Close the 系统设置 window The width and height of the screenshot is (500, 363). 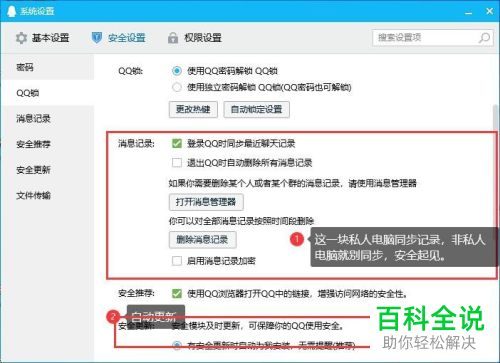pyautogui.click(x=489, y=11)
